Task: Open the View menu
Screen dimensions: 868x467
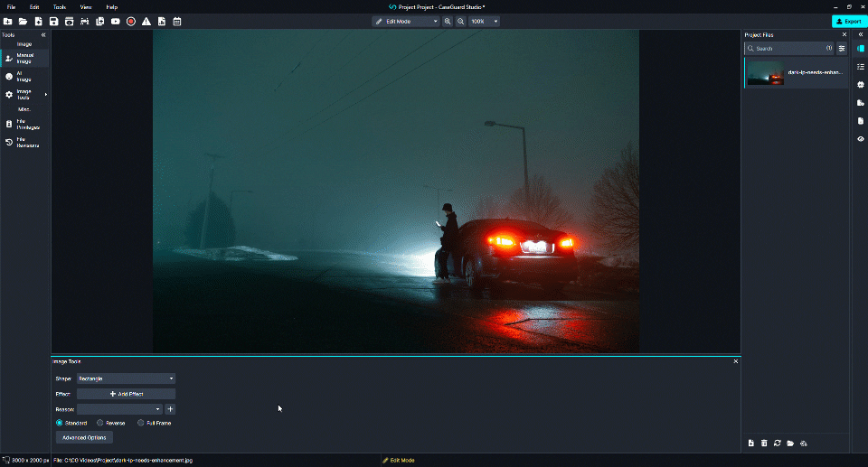Action: [x=86, y=7]
